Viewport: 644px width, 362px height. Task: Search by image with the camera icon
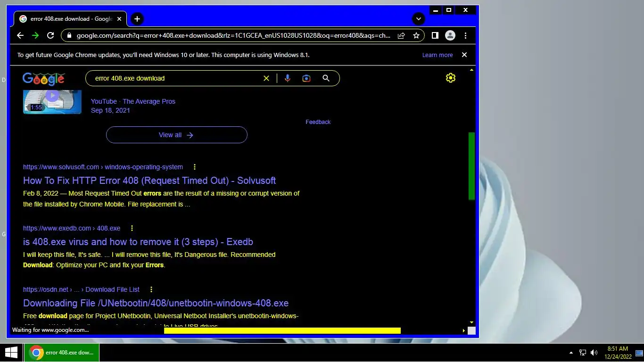pos(306,78)
